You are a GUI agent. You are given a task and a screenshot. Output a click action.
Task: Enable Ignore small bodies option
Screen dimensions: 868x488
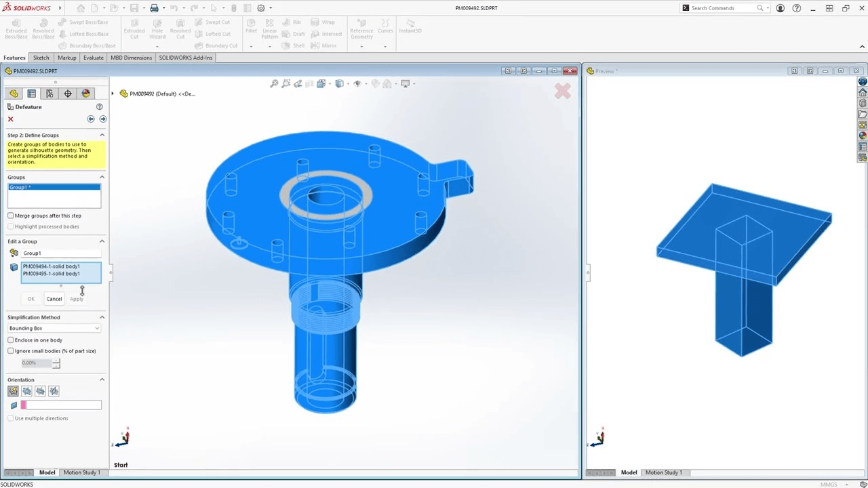coord(11,350)
